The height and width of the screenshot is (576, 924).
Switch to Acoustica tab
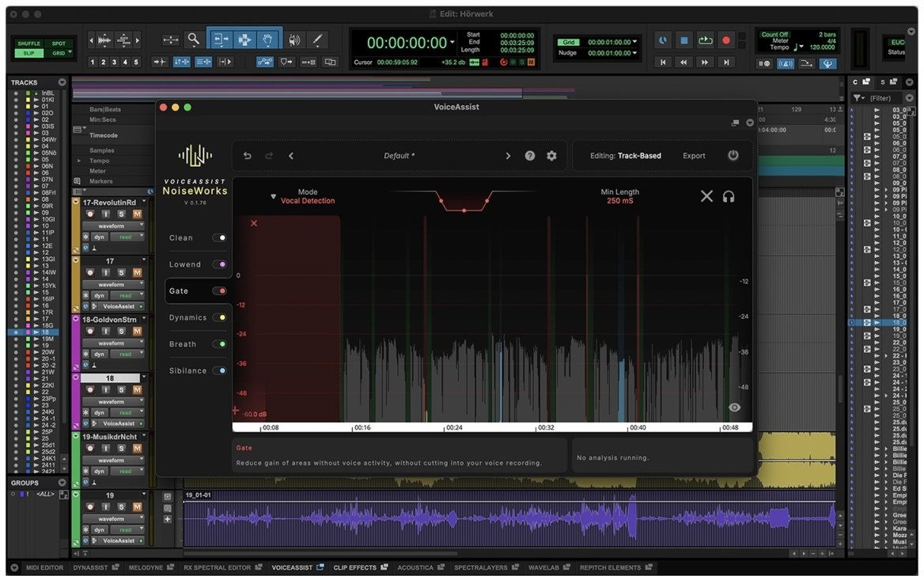pos(415,567)
